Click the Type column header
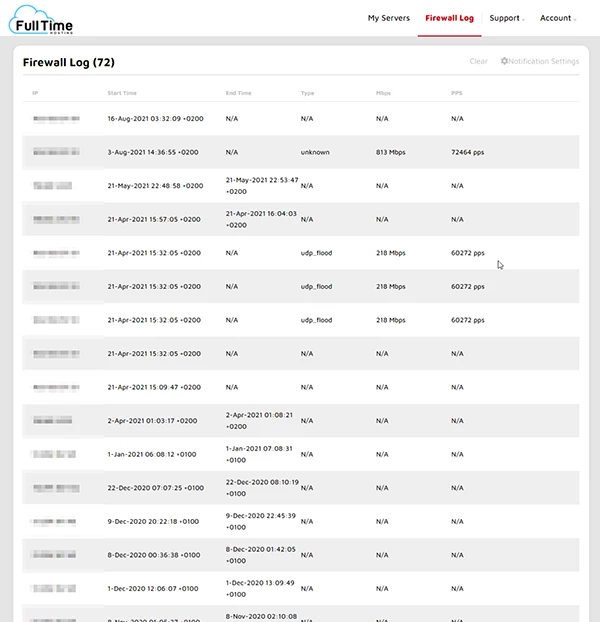600x622 pixels. pos(307,93)
